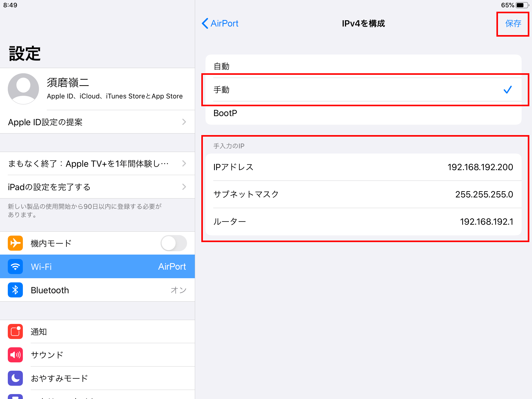Screen dimensions: 532x399
Task: Edit the IPアドレス field value
Action: point(480,167)
